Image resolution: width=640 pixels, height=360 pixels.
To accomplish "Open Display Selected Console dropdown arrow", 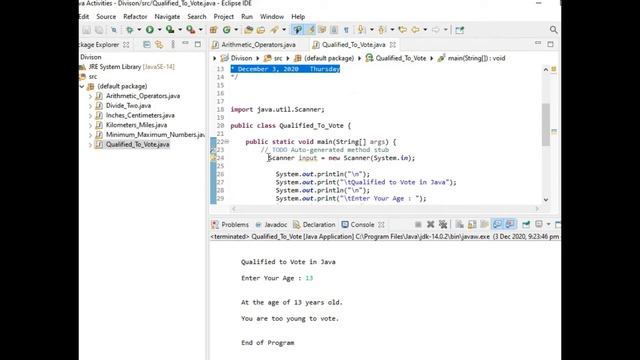I will pyautogui.click(x=548, y=224).
